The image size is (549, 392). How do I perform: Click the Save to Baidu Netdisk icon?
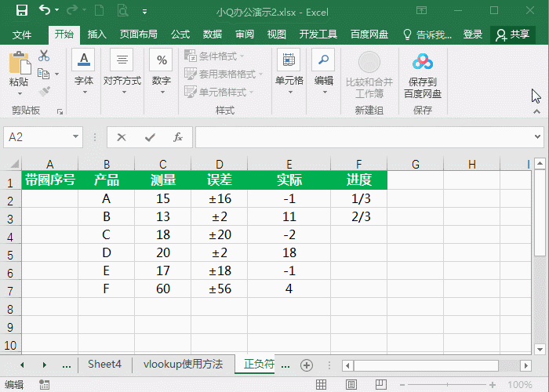[x=423, y=62]
